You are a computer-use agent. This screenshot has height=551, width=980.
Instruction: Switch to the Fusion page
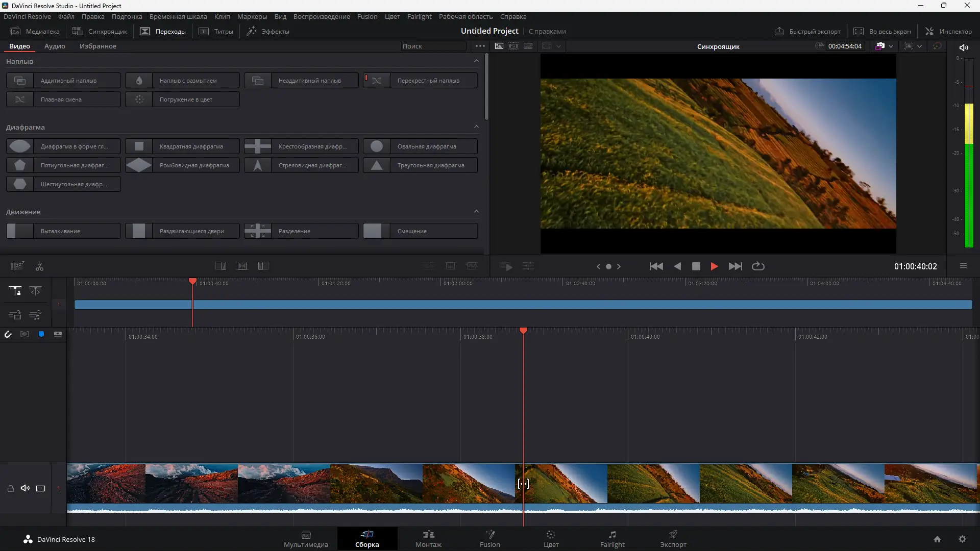point(489,539)
